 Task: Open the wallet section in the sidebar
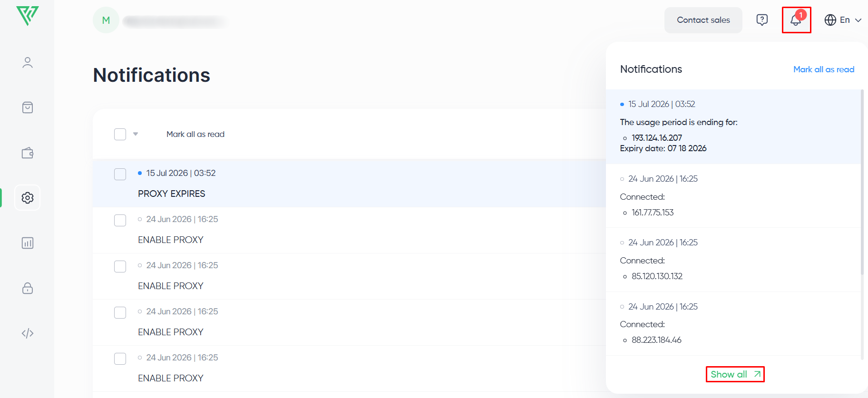tap(28, 153)
